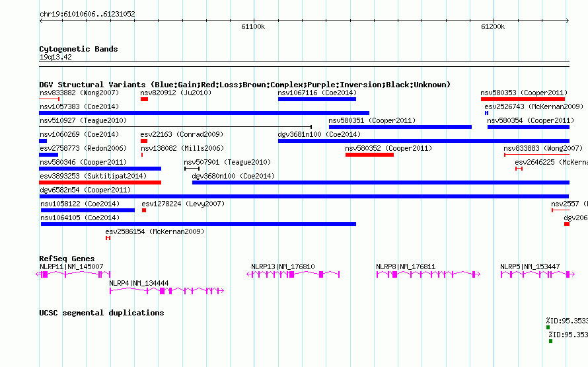Click the NLRP11|NM_145007 gene label
This screenshot has width=588, height=367.
click(71, 266)
